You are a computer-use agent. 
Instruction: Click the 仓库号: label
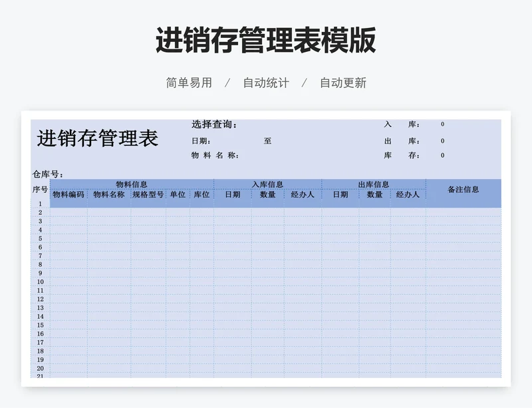pos(48,174)
